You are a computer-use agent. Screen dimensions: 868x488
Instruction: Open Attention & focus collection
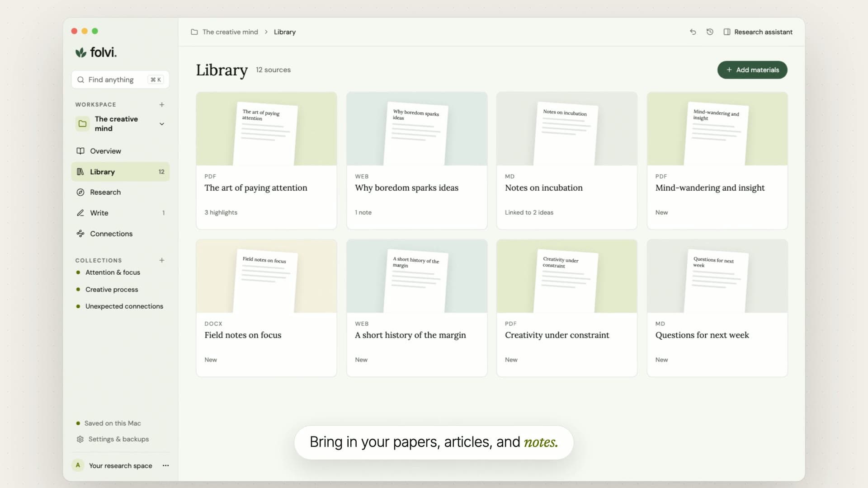click(113, 272)
